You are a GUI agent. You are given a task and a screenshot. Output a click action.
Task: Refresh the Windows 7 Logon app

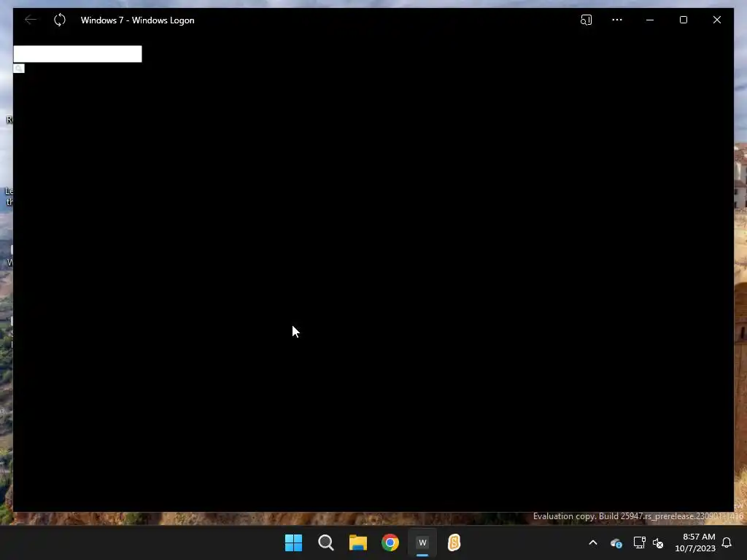click(60, 20)
